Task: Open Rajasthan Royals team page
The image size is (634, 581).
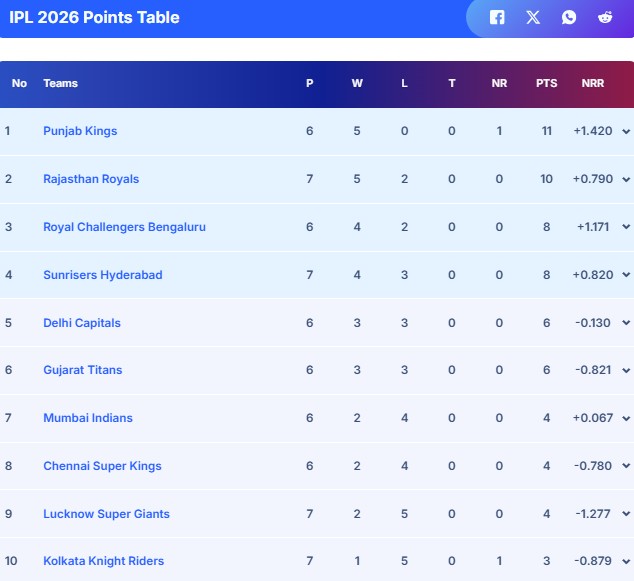Action: pyautogui.click(x=91, y=179)
